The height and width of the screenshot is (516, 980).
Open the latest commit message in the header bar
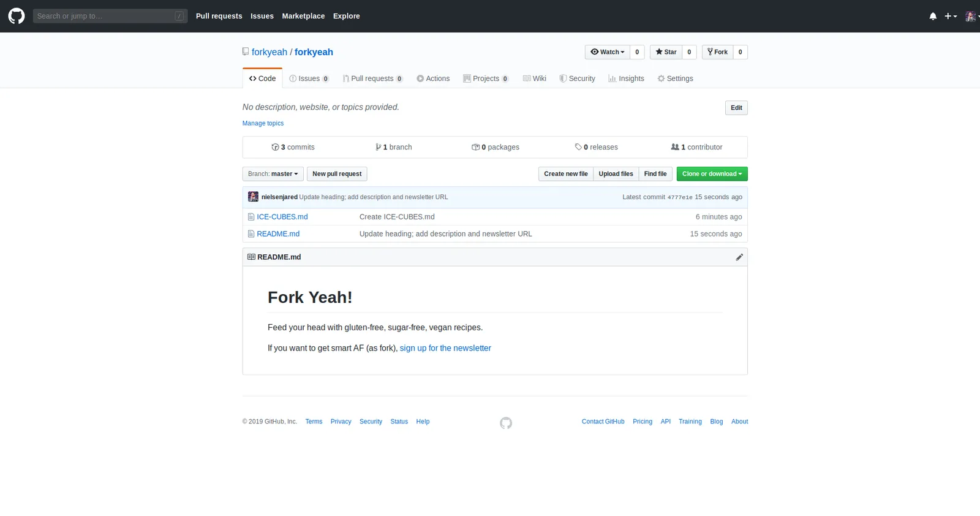[374, 197]
